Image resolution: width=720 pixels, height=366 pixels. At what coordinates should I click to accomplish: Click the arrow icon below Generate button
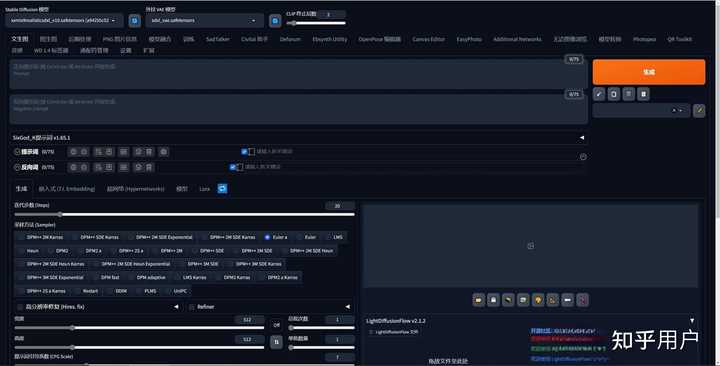point(599,94)
